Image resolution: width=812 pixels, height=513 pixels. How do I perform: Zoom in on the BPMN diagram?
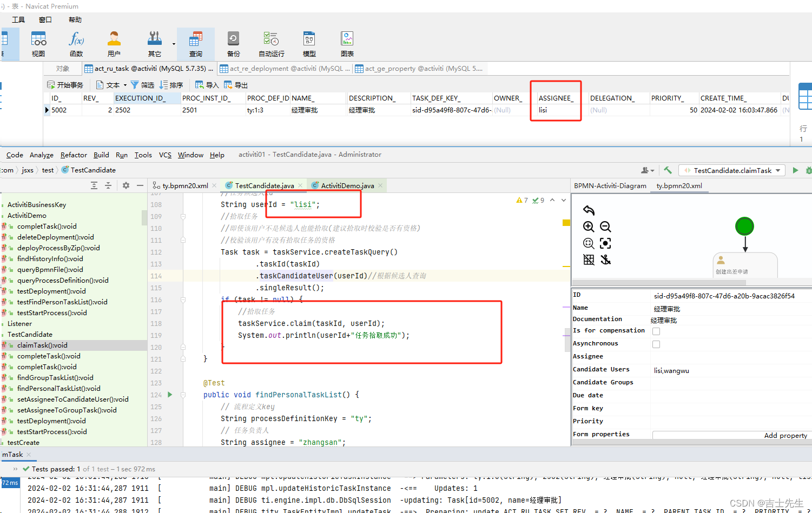point(589,226)
